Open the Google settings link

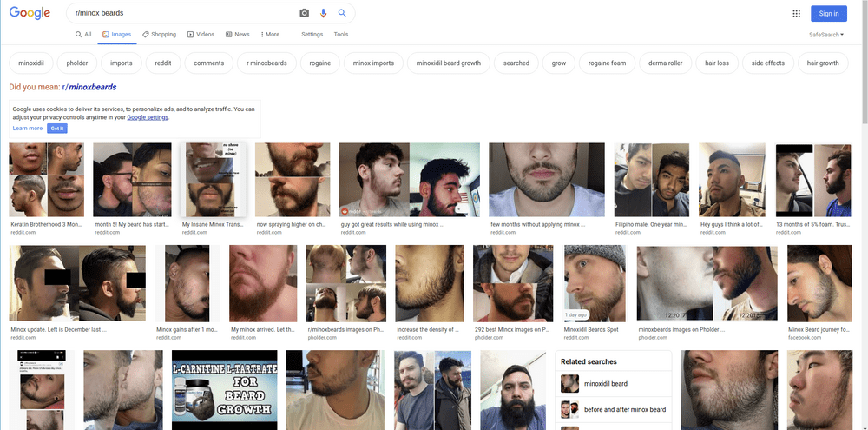pos(148,117)
